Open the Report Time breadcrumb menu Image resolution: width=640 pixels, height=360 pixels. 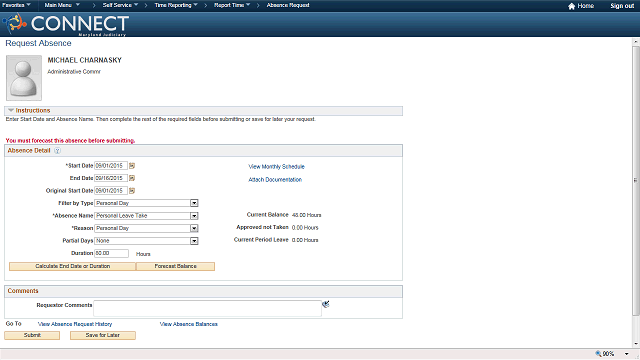tap(232, 5)
